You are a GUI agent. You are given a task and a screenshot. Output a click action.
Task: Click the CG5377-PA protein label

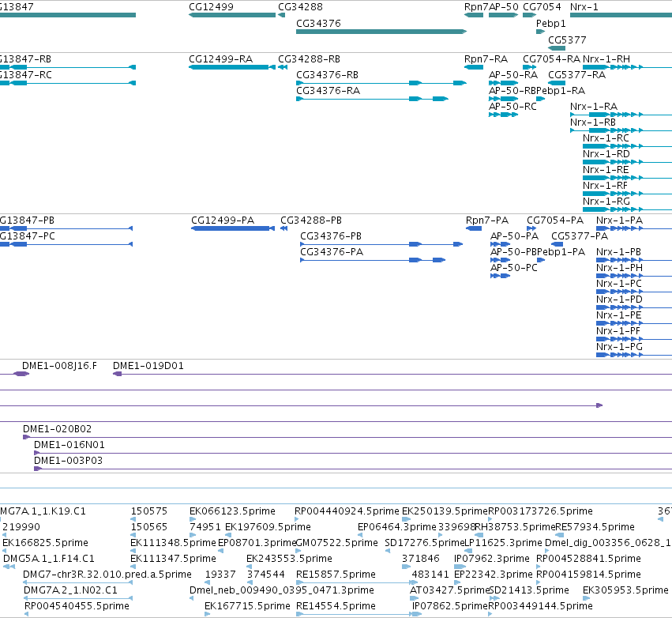click(x=580, y=236)
